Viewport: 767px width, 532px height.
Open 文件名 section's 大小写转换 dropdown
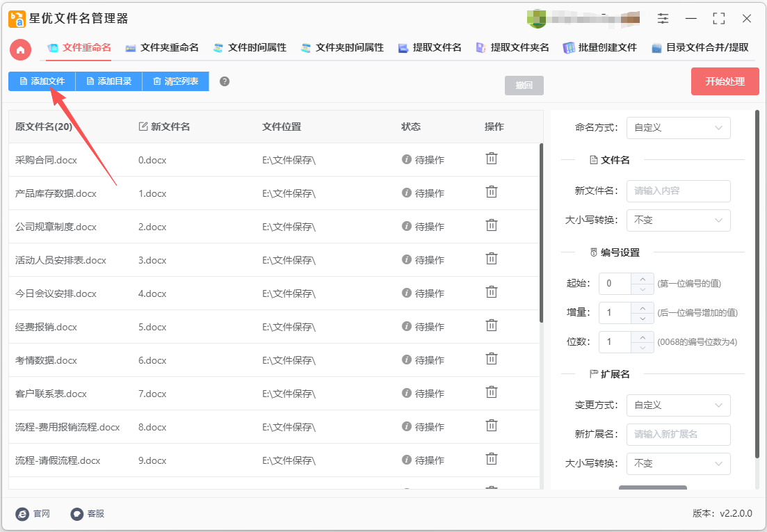[x=678, y=220]
